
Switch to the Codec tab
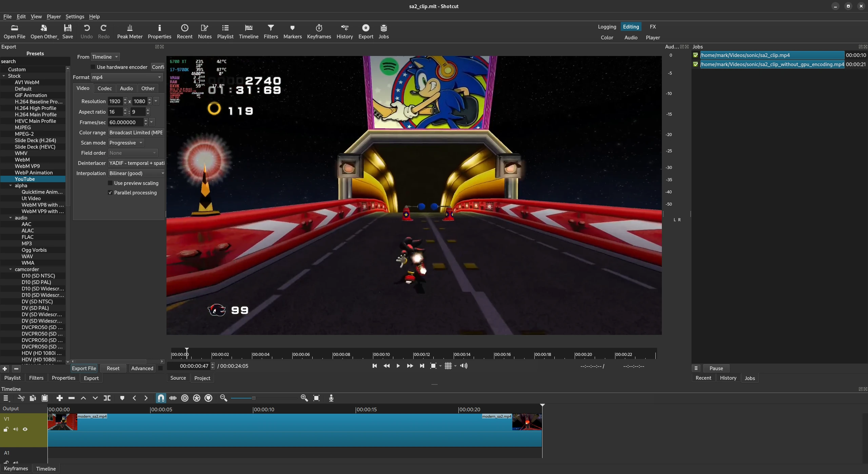point(104,89)
